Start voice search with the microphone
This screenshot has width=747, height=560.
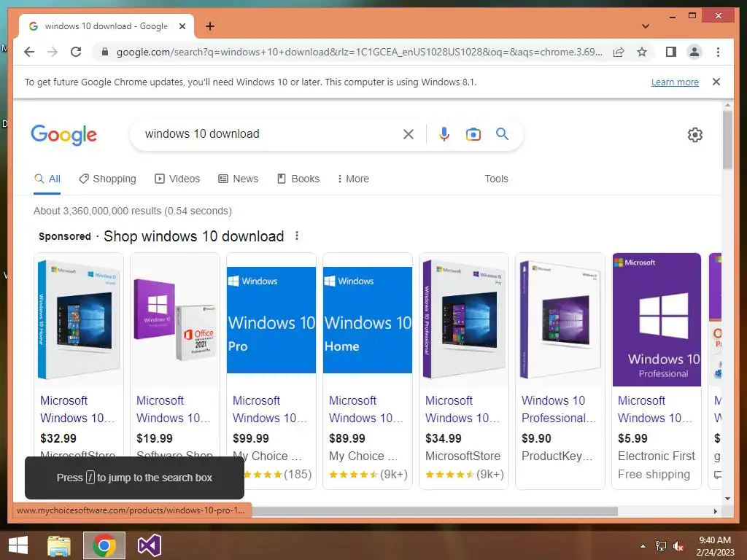(x=444, y=134)
